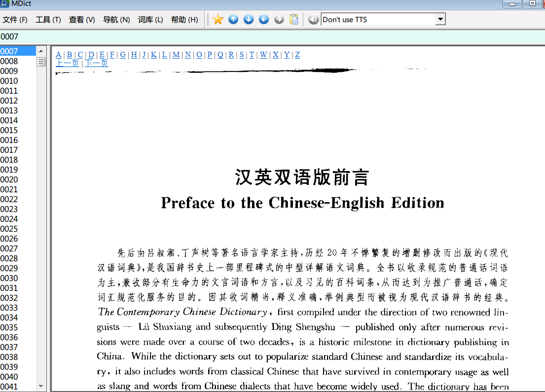Jump to letter B index link
The height and width of the screenshot is (392, 545).
click(x=70, y=55)
